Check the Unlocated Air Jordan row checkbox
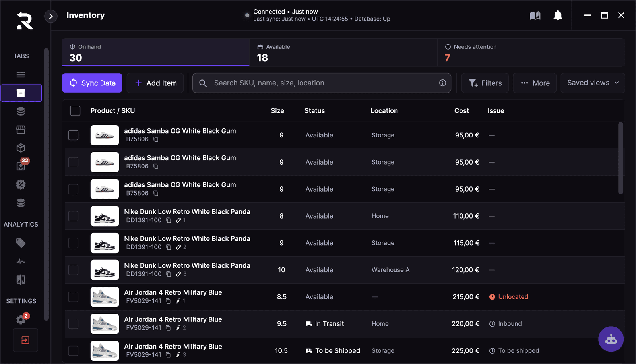The width and height of the screenshot is (636, 364). (73, 297)
